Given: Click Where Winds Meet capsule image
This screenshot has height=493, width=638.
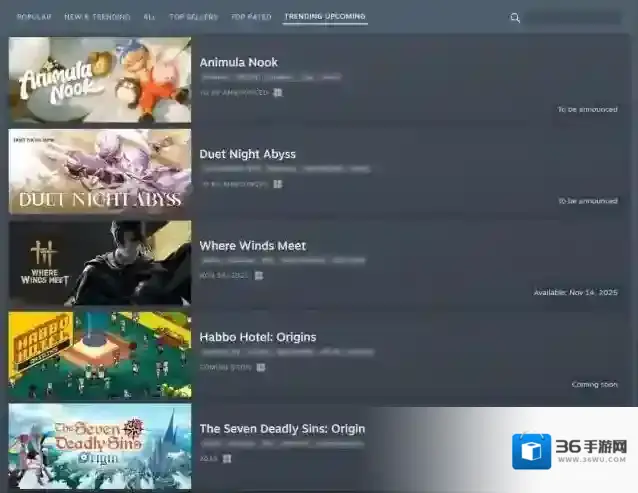Looking at the screenshot, I should (x=100, y=262).
